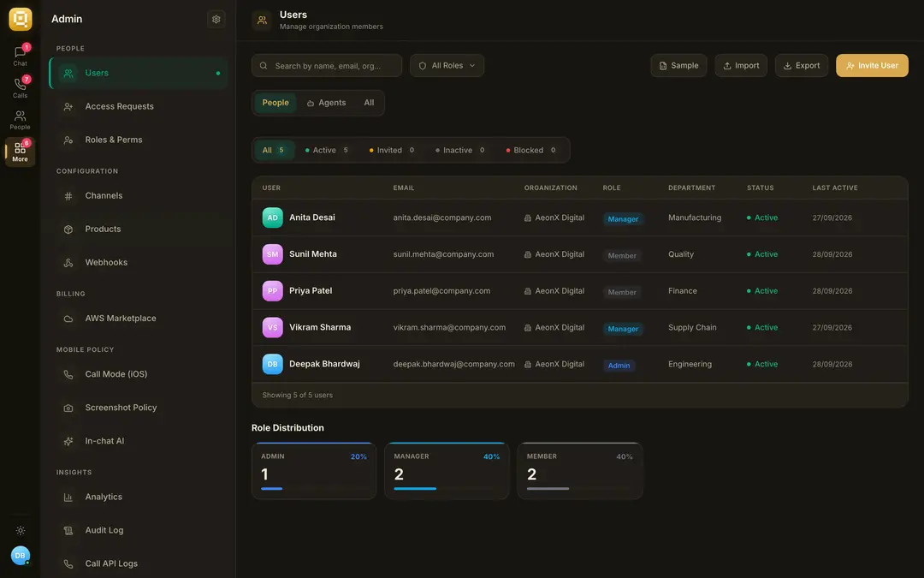Image resolution: width=924 pixels, height=578 pixels.
Task: Click the ROLE column header
Action: coord(612,188)
